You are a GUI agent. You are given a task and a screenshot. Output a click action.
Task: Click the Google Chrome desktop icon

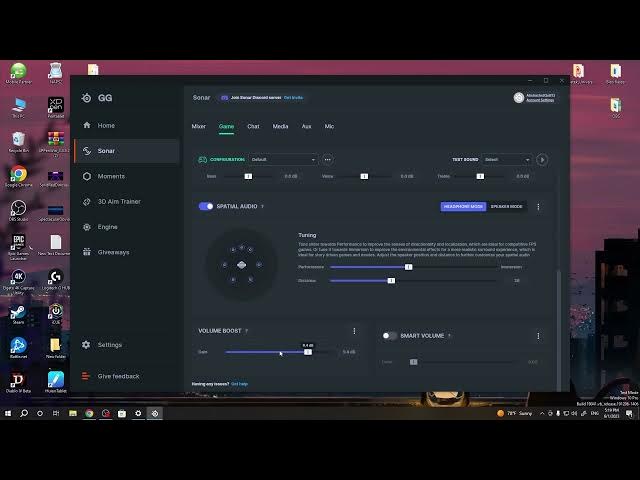[x=18, y=176]
